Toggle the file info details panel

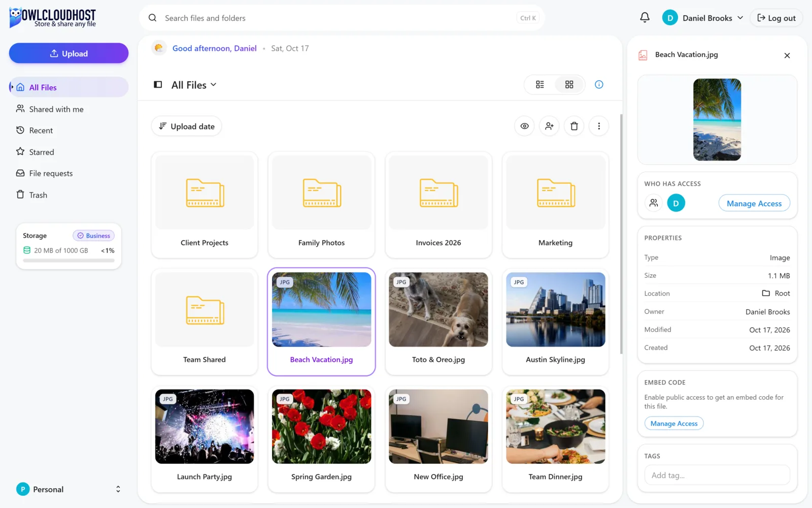(599, 84)
